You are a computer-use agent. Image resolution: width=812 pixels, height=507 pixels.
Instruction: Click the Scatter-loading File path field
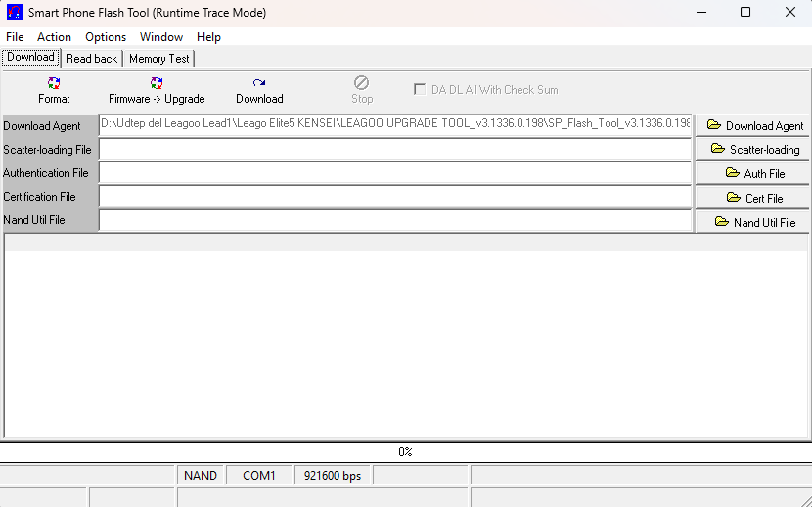point(395,150)
